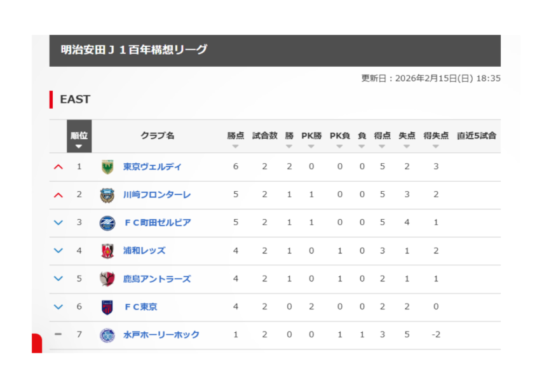Image resolution: width=556 pixels, height=392 pixels.
Task: Open 東京ヴェルディ club link
Action: (152, 167)
